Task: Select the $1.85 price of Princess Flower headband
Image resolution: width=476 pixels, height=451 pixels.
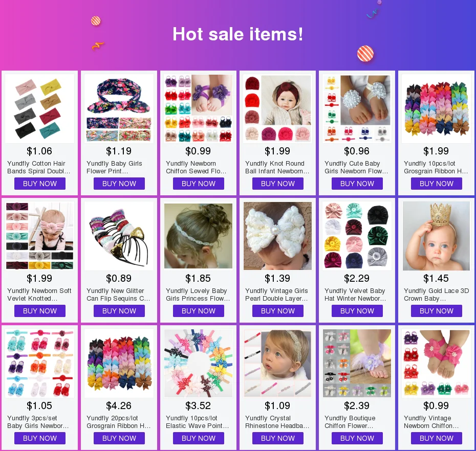Action: [198, 278]
